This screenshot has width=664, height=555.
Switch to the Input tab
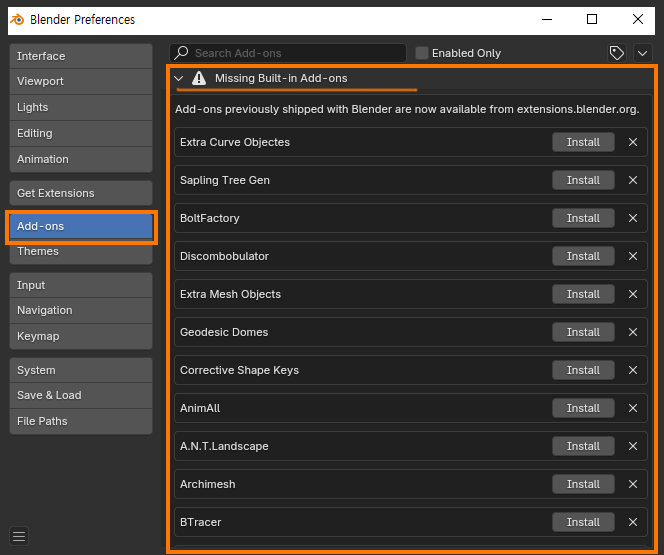pyautogui.click(x=81, y=285)
